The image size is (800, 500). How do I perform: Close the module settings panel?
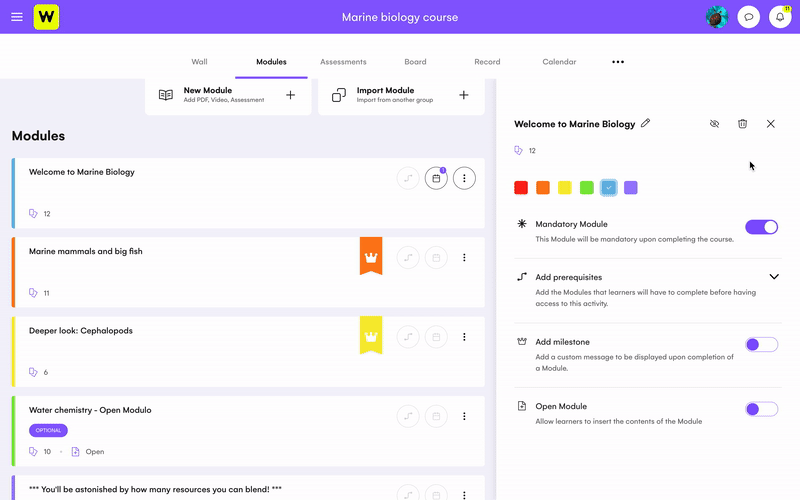(x=770, y=124)
